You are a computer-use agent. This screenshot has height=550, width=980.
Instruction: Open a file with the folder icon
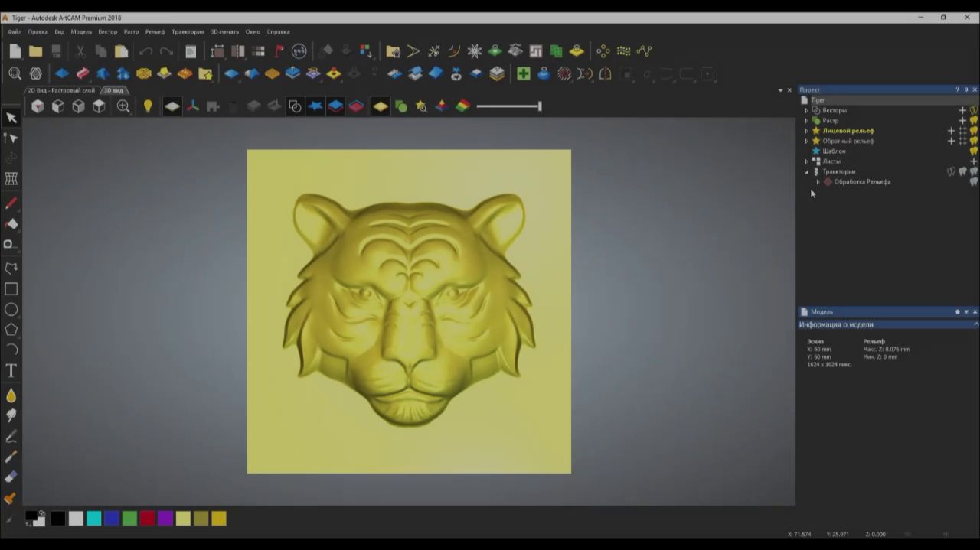pos(36,51)
